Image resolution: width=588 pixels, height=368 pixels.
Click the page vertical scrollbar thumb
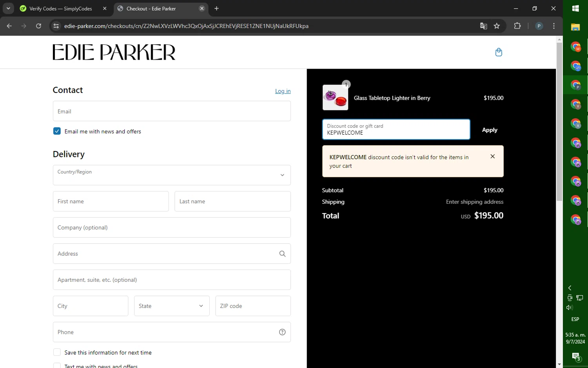559,122
